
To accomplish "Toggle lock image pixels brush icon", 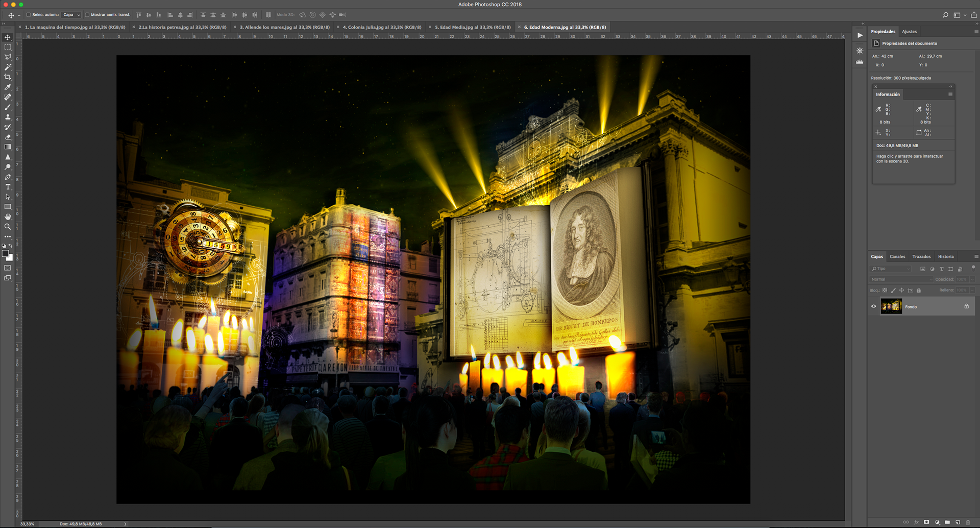I will click(x=893, y=290).
